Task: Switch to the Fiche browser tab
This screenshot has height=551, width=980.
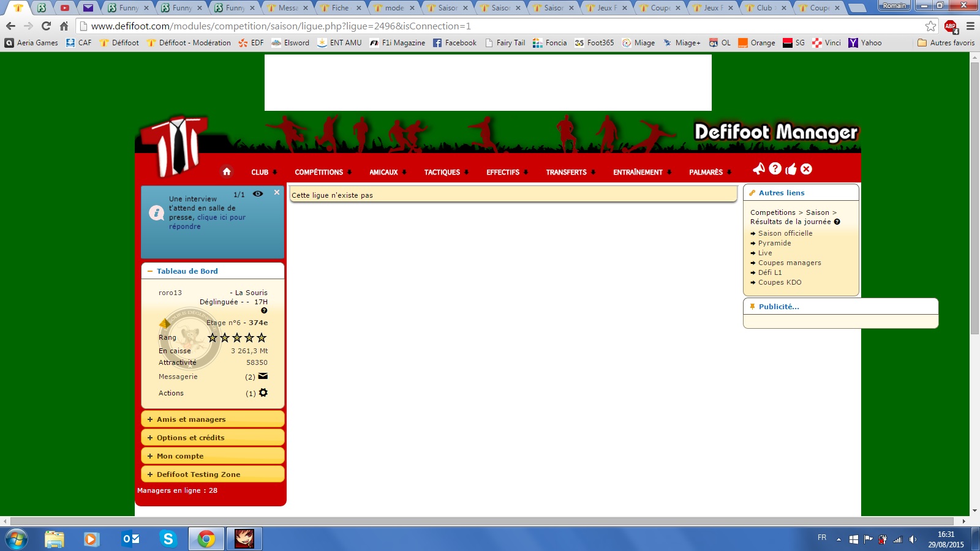Action: click(x=340, y=8)
